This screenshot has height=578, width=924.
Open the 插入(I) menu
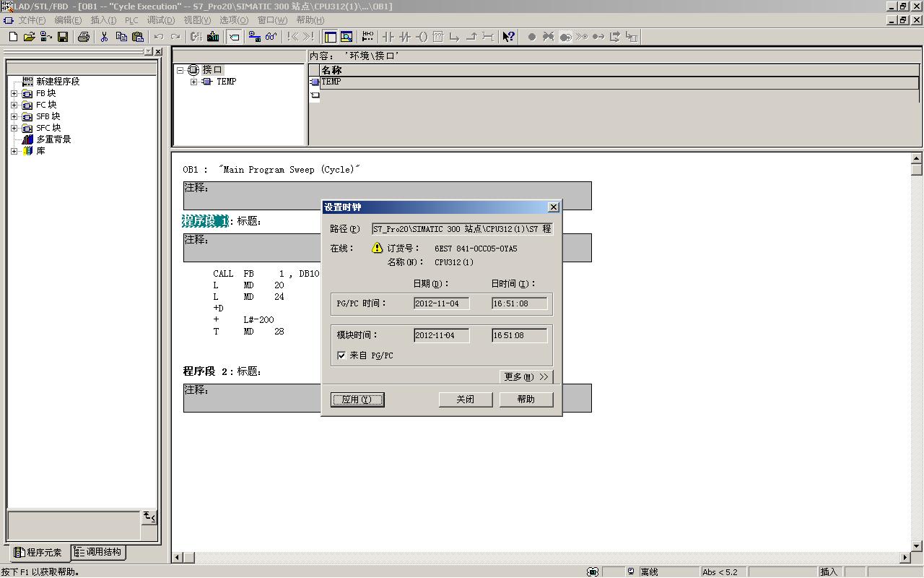(103, 20)
